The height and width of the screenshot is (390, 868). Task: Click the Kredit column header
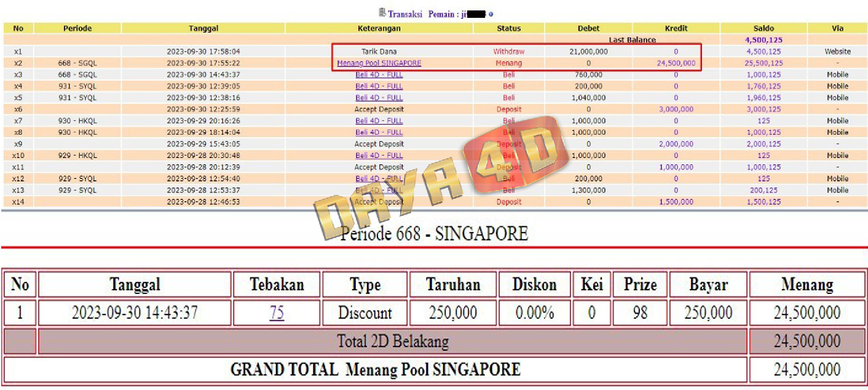point(676,28)
